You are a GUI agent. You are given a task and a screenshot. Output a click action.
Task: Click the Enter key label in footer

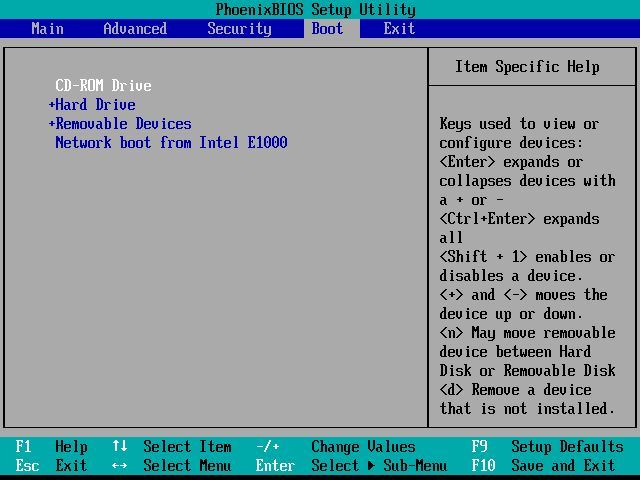[x=276, y=465]
